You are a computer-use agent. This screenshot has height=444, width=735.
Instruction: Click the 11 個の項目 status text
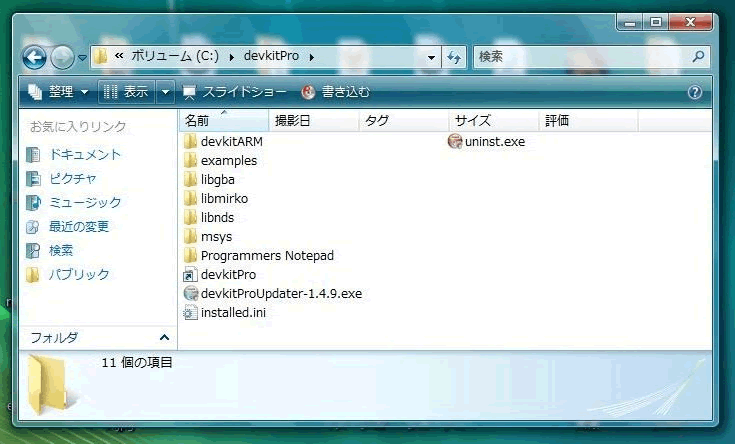[x=137, y=362]
